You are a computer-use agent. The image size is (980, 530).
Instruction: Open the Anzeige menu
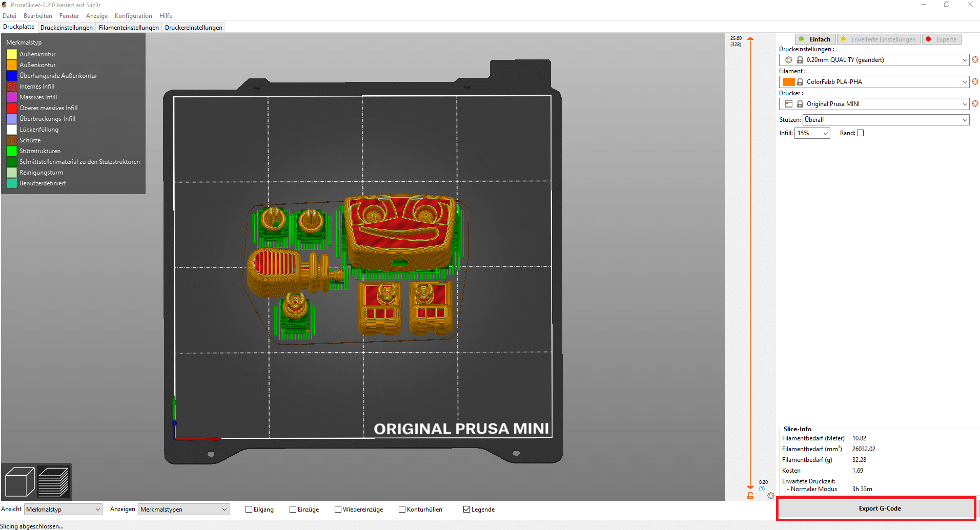point(97,16)
